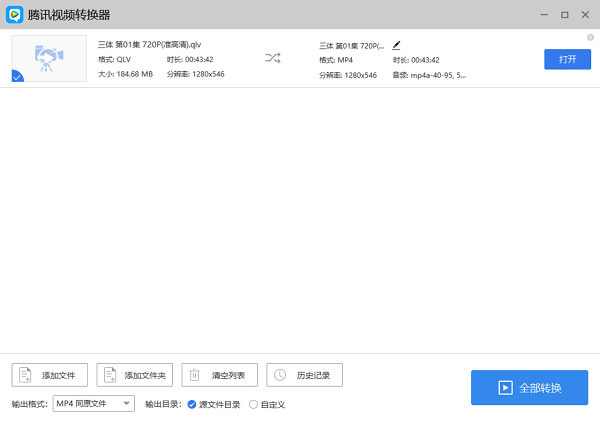Click the Tencent Video Converter logo icon
The width and height of the screenshot is (600, 421).
click(16, 15)
